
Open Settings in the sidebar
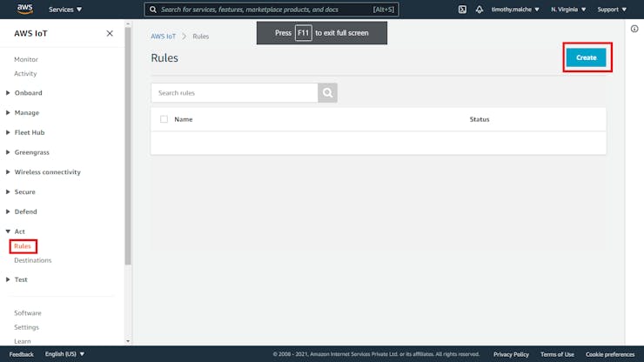coord(26,327)
